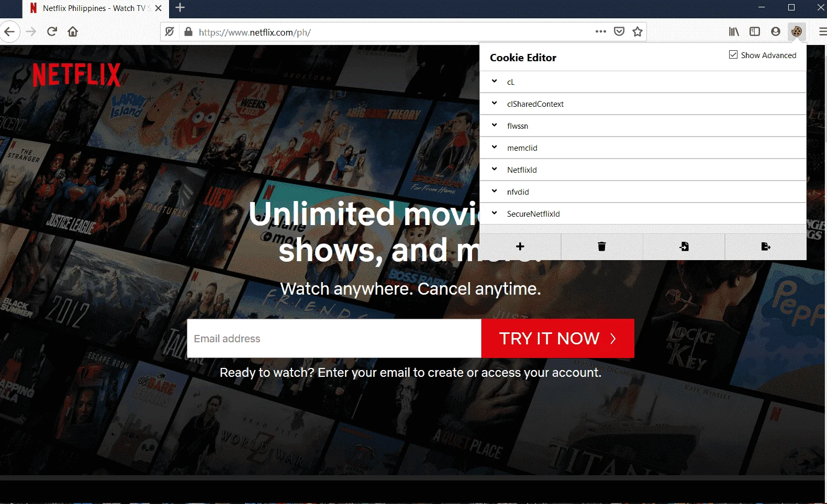Click the NetflixId cookie name
827x504 pixels.
click(522, 170)
